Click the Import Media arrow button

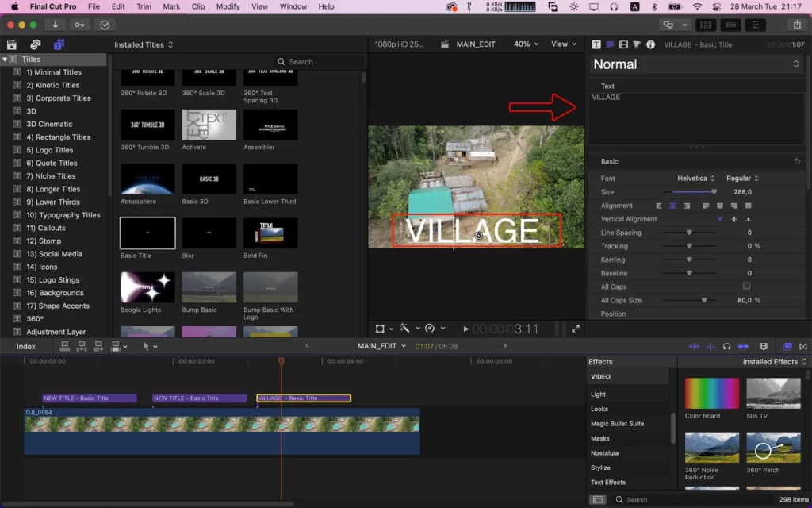click(55, 25)
